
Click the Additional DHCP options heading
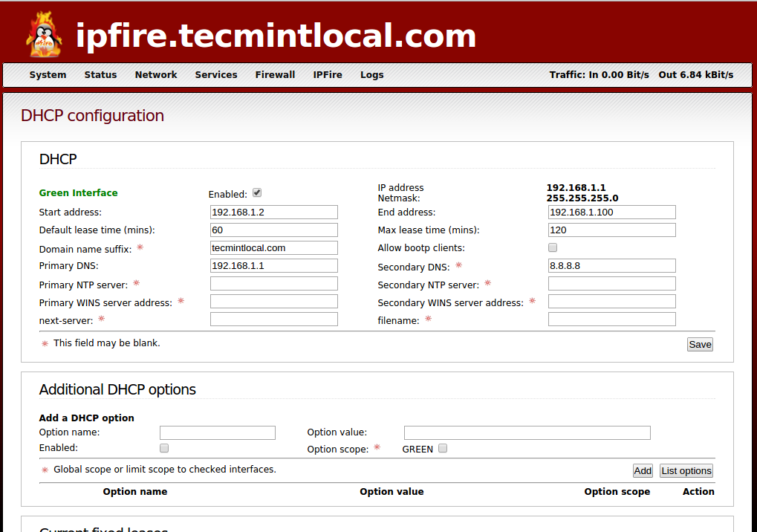117,389
